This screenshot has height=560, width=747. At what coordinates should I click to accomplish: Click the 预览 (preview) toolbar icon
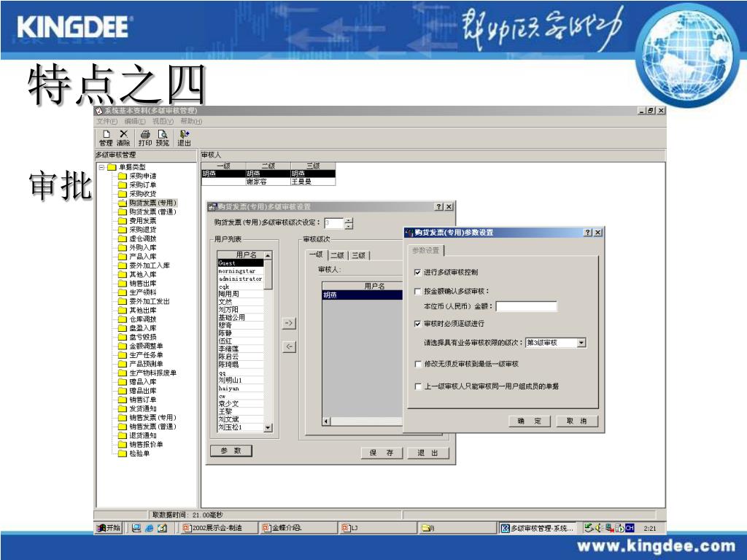(x=163, y=138)
